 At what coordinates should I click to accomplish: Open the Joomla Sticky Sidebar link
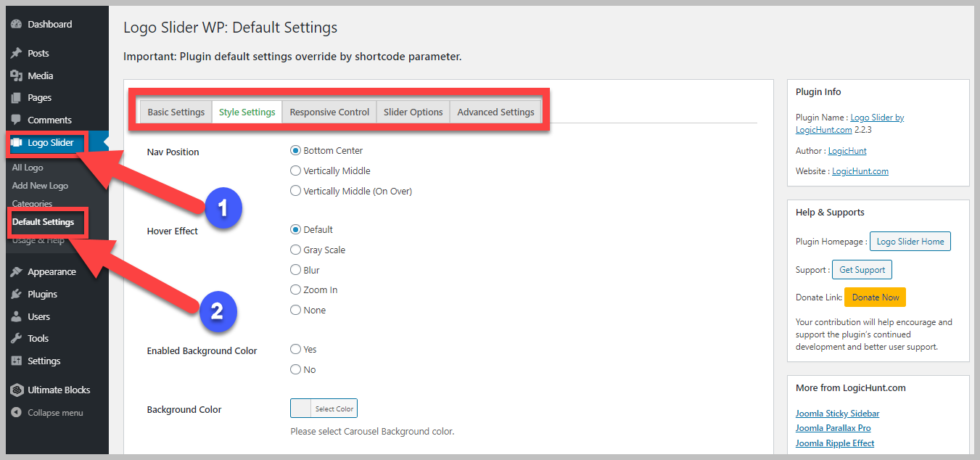[837, 414]
